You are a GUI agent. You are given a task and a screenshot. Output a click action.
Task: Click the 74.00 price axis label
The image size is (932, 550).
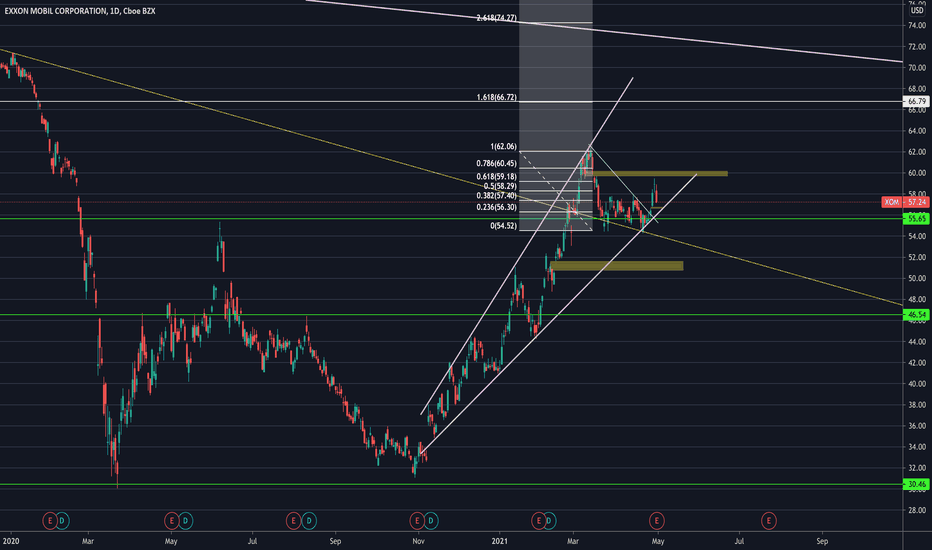[916, 26]
